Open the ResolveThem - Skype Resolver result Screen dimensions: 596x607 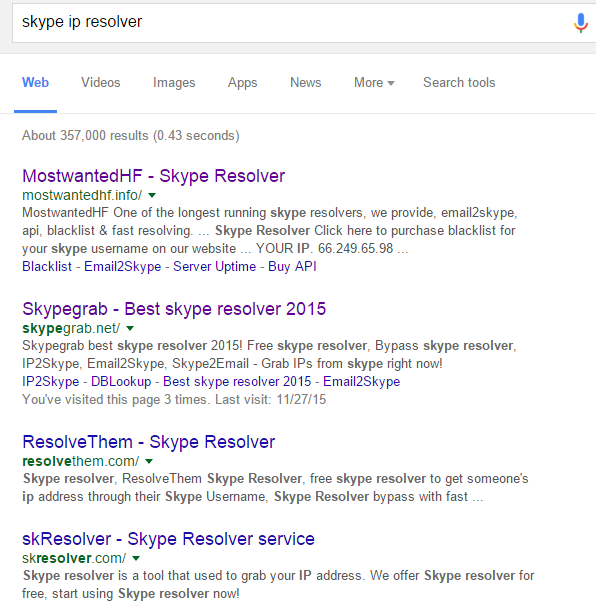[x=149, y=442]
